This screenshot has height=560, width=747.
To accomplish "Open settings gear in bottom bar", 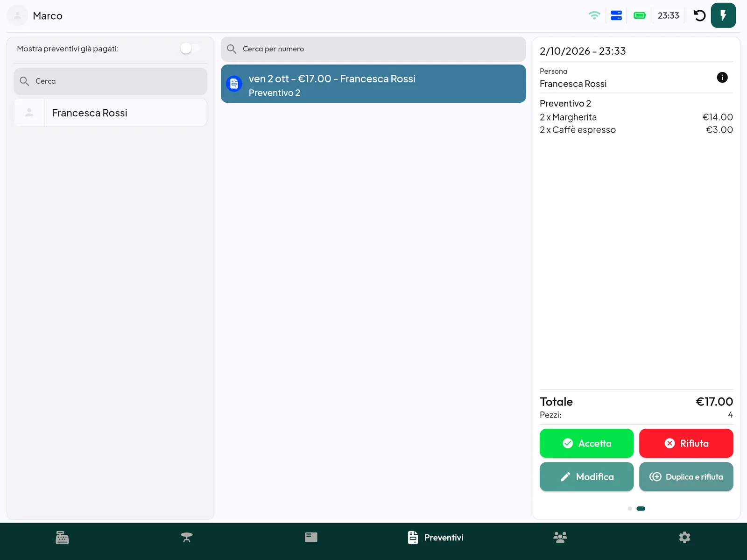I will [x=684, y=538].
